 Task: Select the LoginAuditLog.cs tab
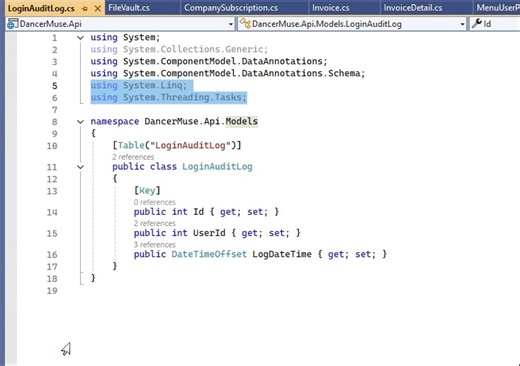click(41, 8)
